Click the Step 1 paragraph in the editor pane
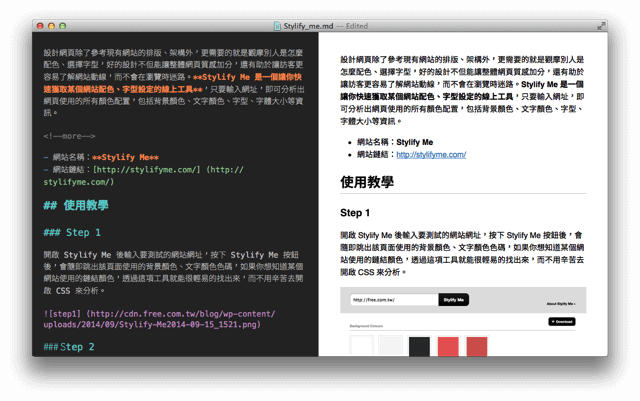 [x=173, y=273]
